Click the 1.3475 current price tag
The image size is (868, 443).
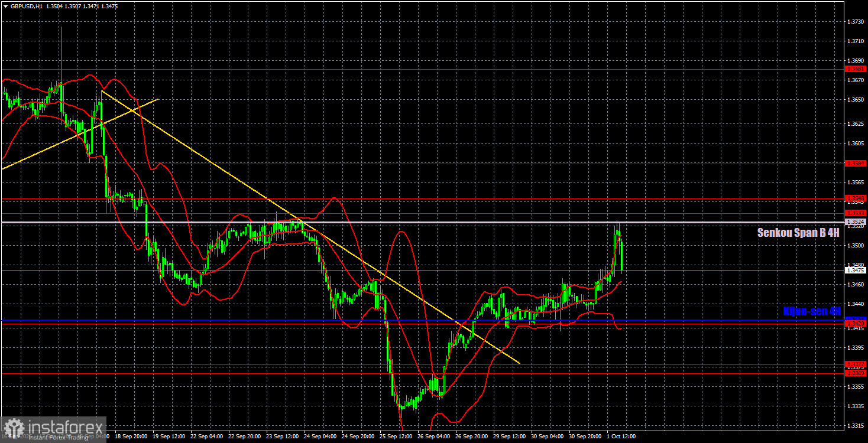click(x=856, y=270)
